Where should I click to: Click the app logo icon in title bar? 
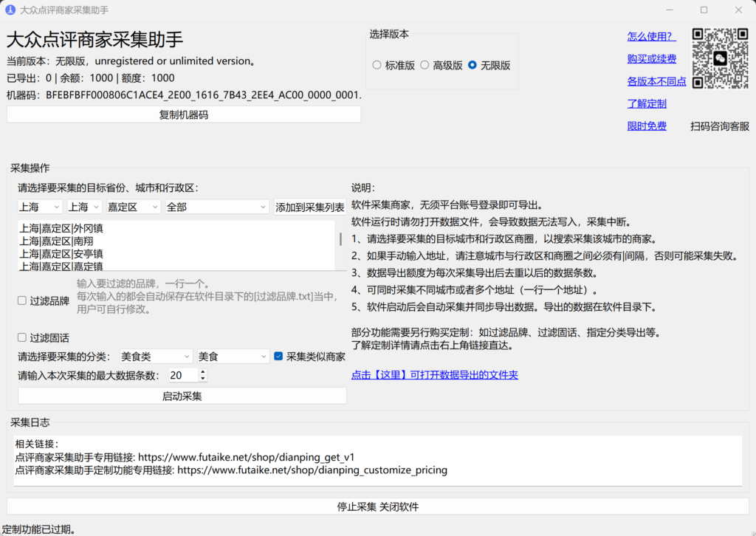point(10,10)
